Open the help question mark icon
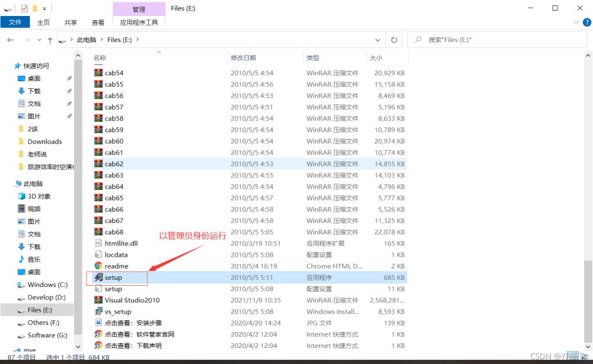Image resolution: width=593 pixels, height=364 pixels. (587, 23)
